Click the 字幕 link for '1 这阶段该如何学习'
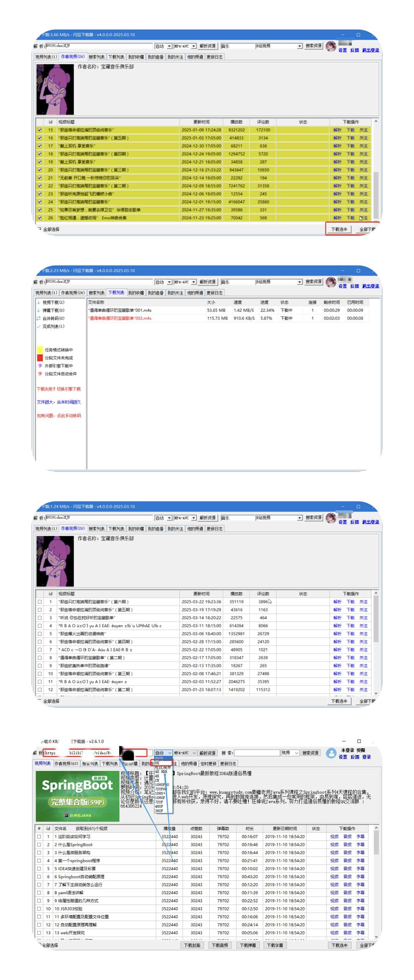 tap(360, 836)
